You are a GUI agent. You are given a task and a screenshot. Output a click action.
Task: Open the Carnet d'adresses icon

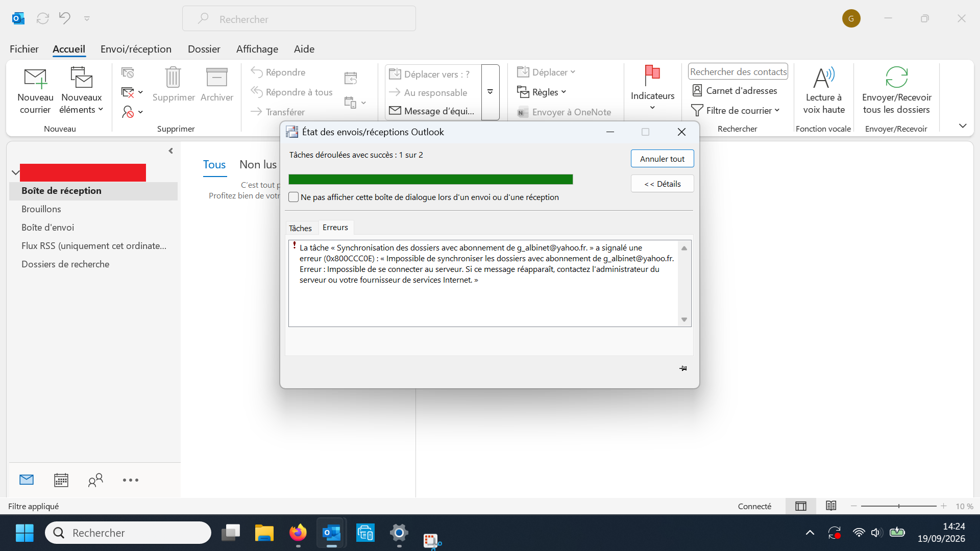point(697,90)
